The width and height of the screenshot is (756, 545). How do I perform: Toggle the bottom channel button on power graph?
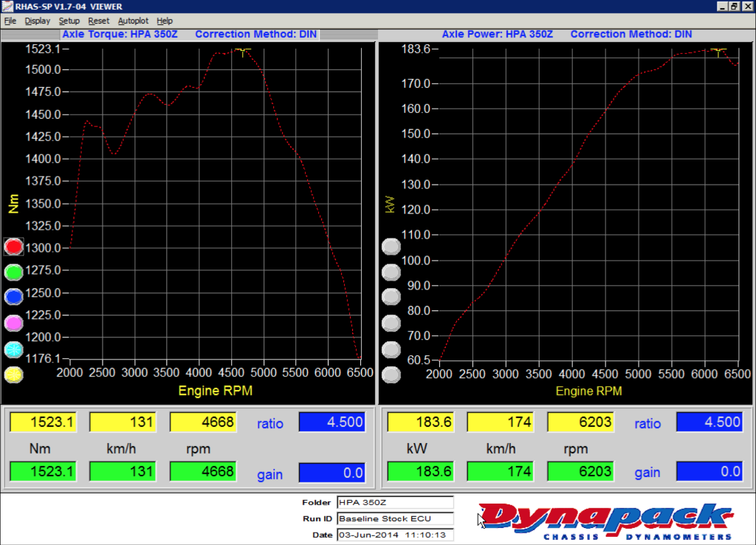[391, 374]
